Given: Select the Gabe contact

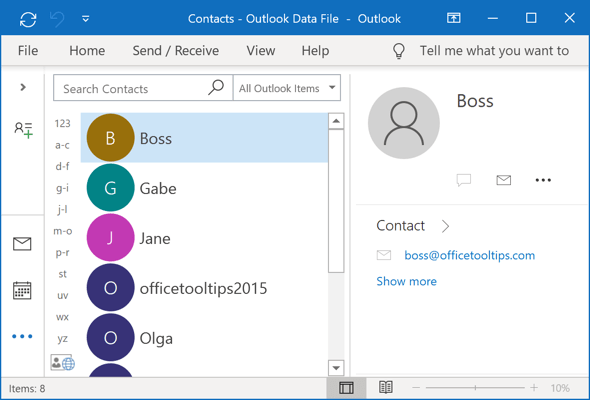Looking at the screenshot, I should tap(204, 188).
